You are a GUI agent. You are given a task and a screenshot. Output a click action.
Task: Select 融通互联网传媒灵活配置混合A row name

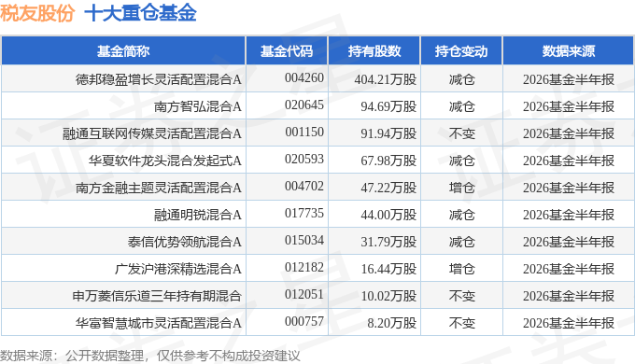152,133
